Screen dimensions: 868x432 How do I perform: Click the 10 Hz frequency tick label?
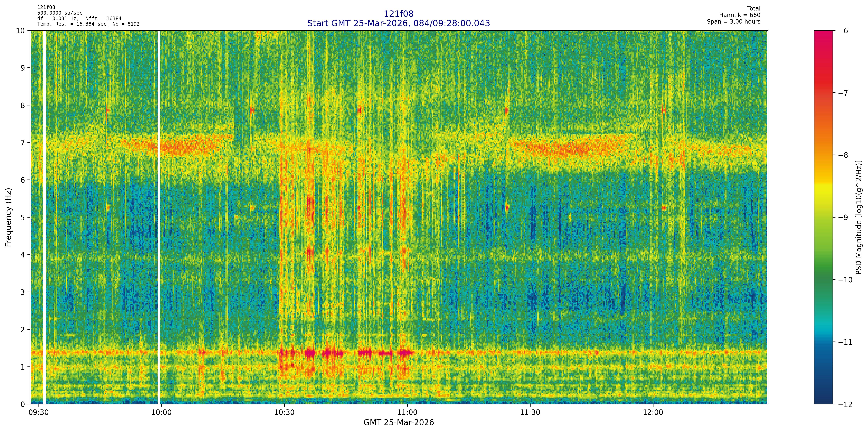pos(21,31)
